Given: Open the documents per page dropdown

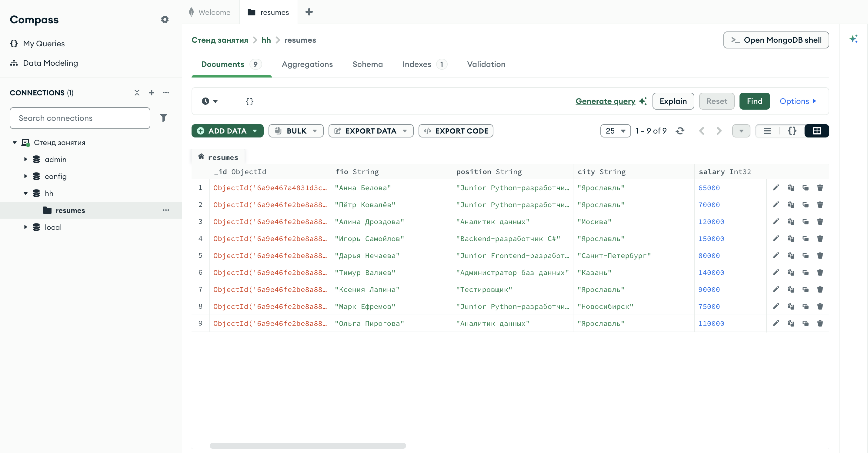Looking at the screenshot, I should click(615, 131).
